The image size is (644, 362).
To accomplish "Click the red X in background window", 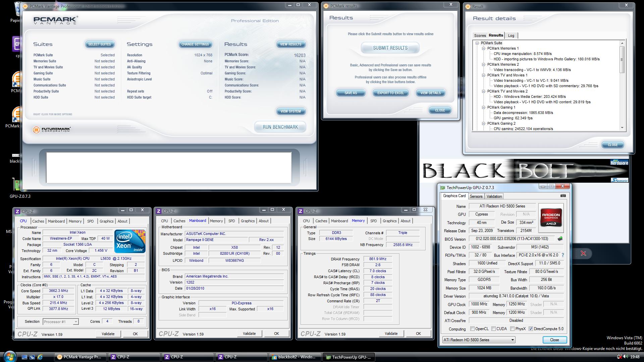I will pyautogui.click(x=583, y=253).
